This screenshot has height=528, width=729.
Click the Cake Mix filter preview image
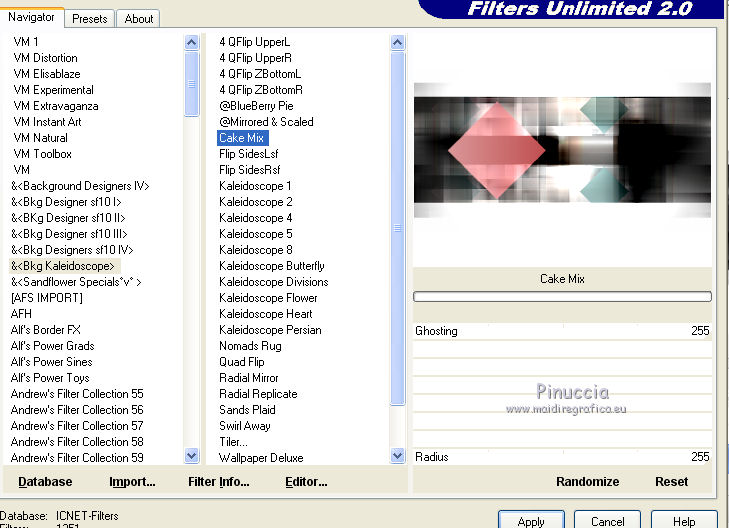(562, 150)
